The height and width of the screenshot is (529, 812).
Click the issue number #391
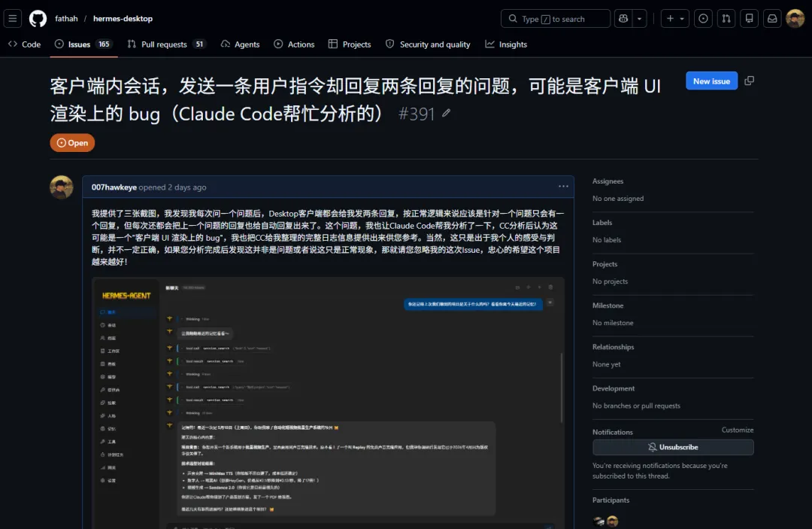pyautogui.click(x=417, y=114)
